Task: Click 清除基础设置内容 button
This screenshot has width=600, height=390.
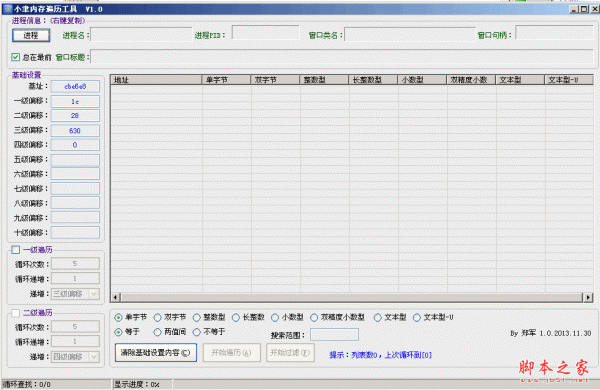Action: pos(156,353)
